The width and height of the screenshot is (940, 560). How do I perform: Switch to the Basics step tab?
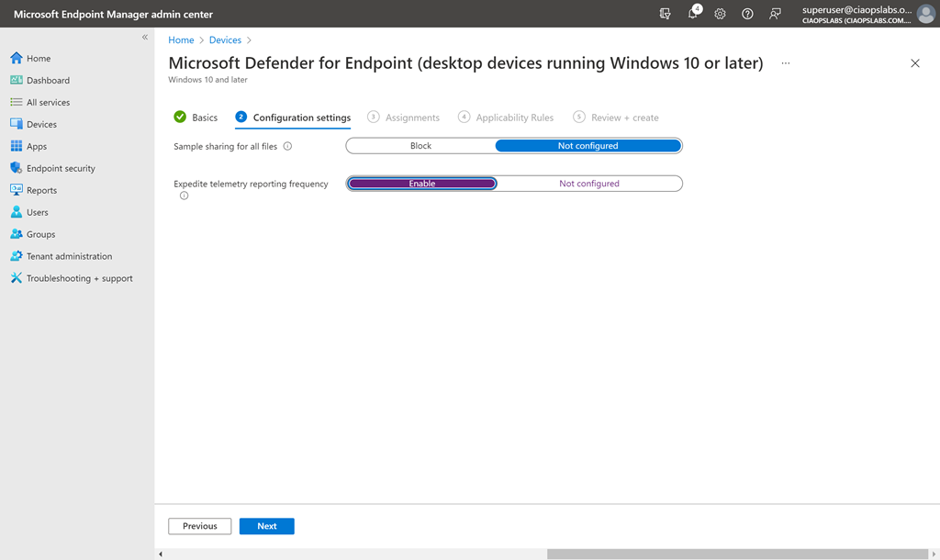(x=204, y=118)
